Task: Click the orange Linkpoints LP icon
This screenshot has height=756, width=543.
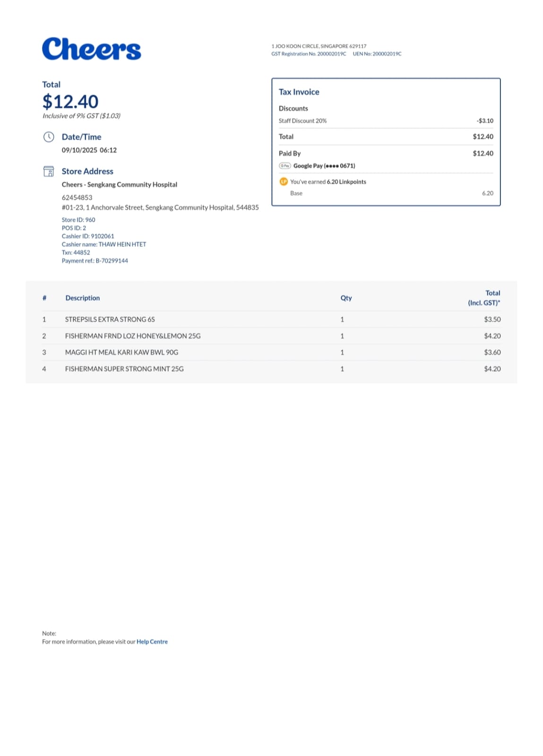Action: click(284, 182)
